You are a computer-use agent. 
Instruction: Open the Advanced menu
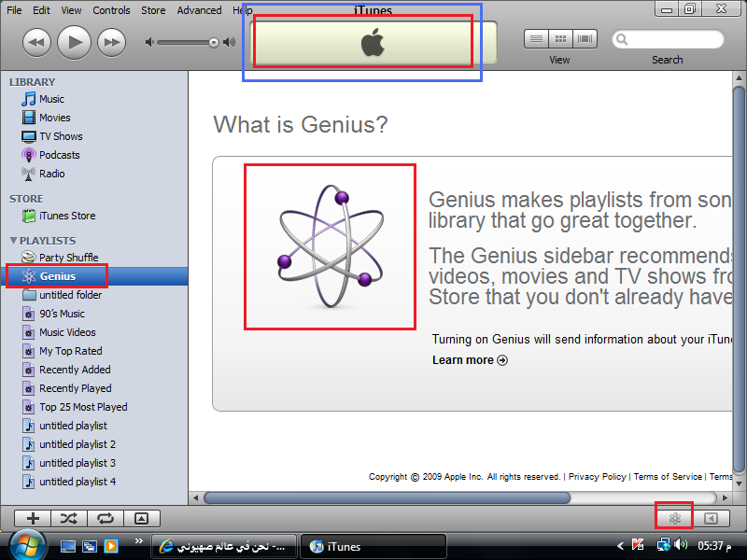tap(199, 10)
